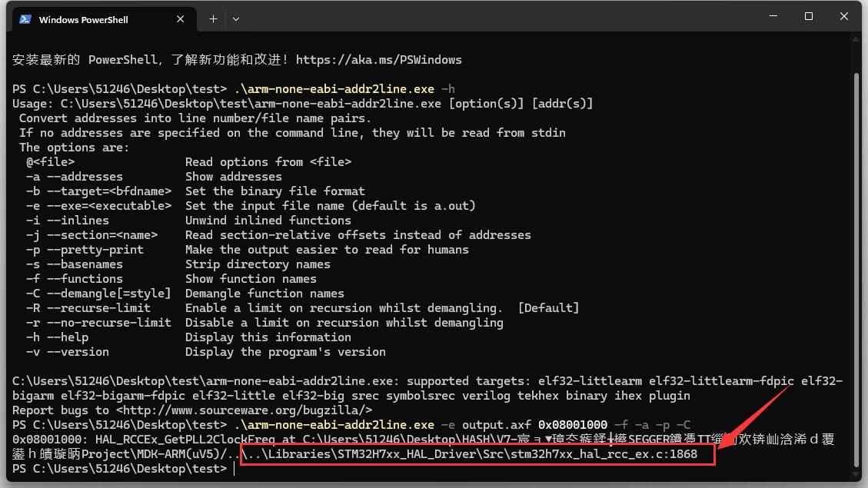Click the 0x08001000 address argument in command
Image resolution: width=868 pixels, height=488 pixels.
coord(573,425)
